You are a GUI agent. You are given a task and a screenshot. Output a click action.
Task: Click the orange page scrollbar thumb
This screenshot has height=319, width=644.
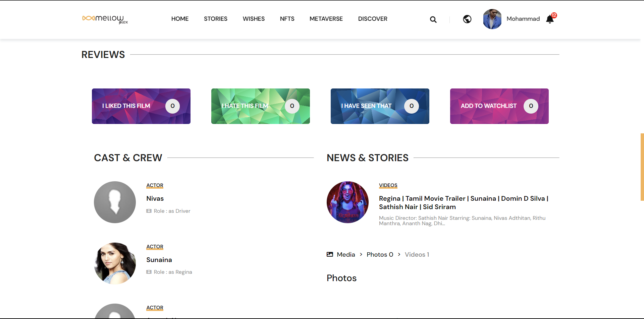[x=642, y=167]
